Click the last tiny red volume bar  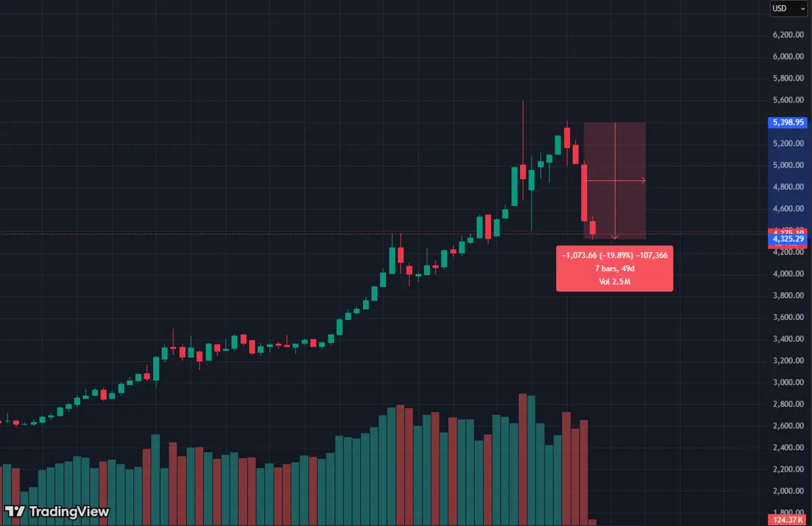click(593, 522)
